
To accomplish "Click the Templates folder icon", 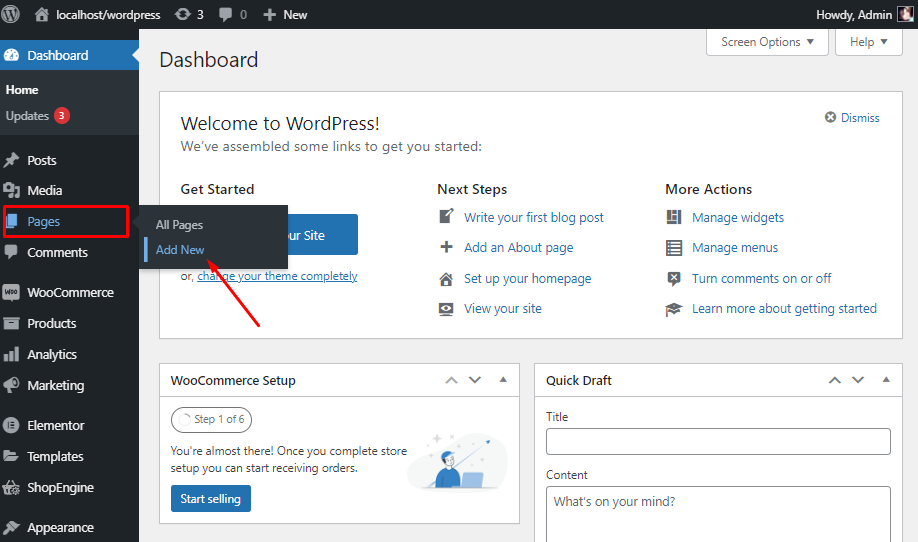I will tap(11, 456).
